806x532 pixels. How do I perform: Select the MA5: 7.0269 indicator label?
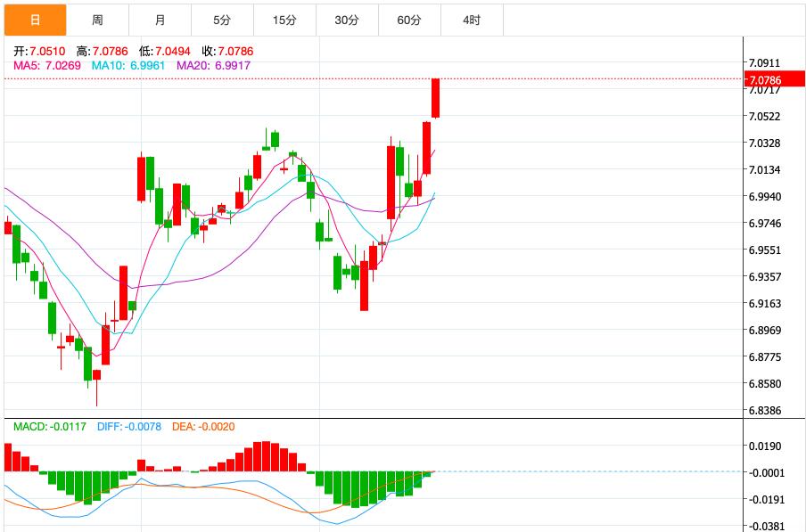47,66
